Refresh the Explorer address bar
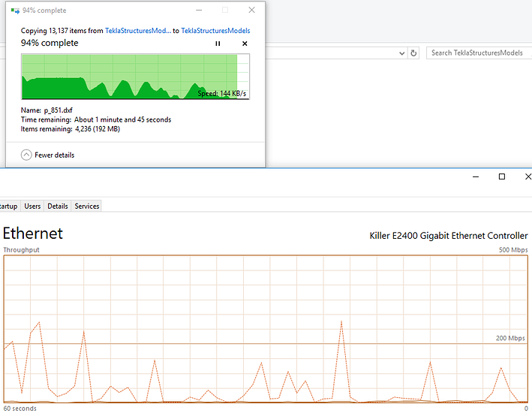The image size is (532, 413). 413,53
